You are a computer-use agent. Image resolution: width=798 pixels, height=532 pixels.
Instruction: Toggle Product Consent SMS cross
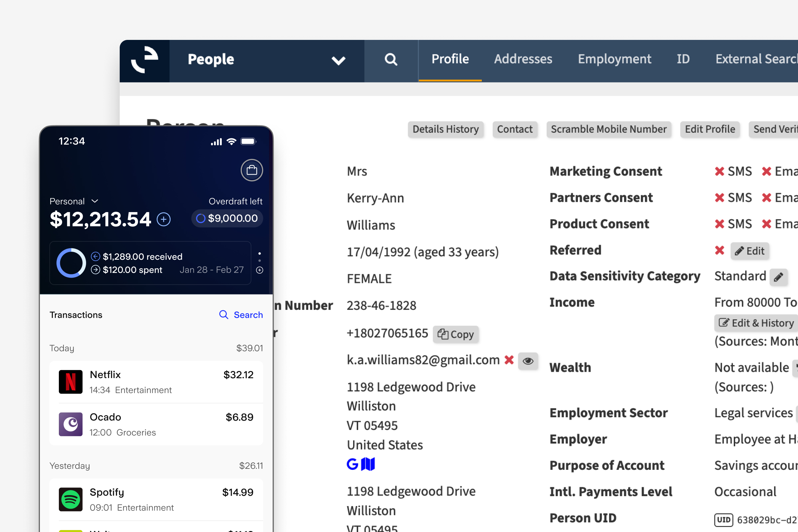719,224
